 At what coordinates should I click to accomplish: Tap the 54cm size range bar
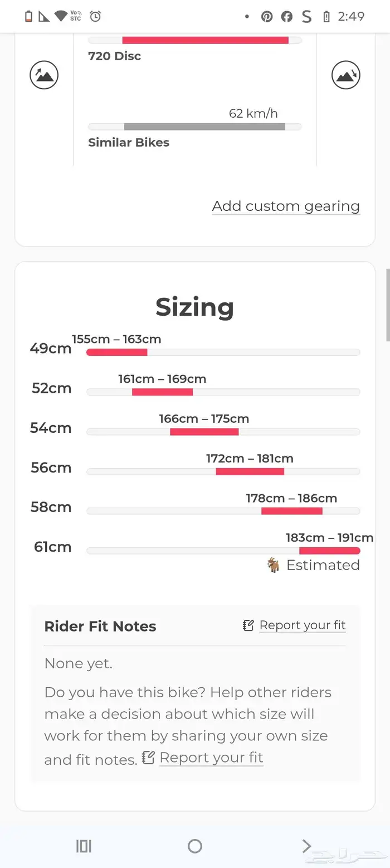coord(204,432)
